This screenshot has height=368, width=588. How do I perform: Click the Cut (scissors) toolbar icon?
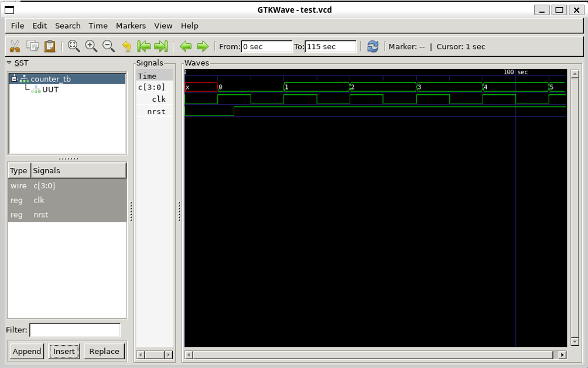coord(15,46)
